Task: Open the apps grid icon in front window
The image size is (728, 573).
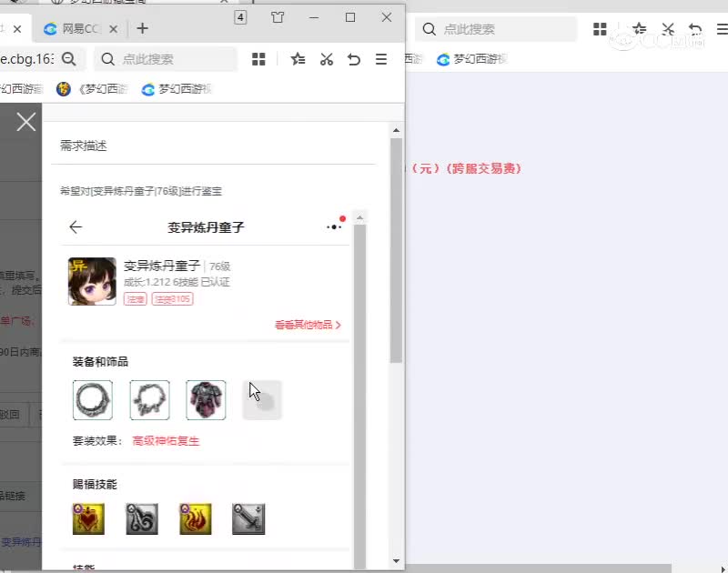Action: 258,59
